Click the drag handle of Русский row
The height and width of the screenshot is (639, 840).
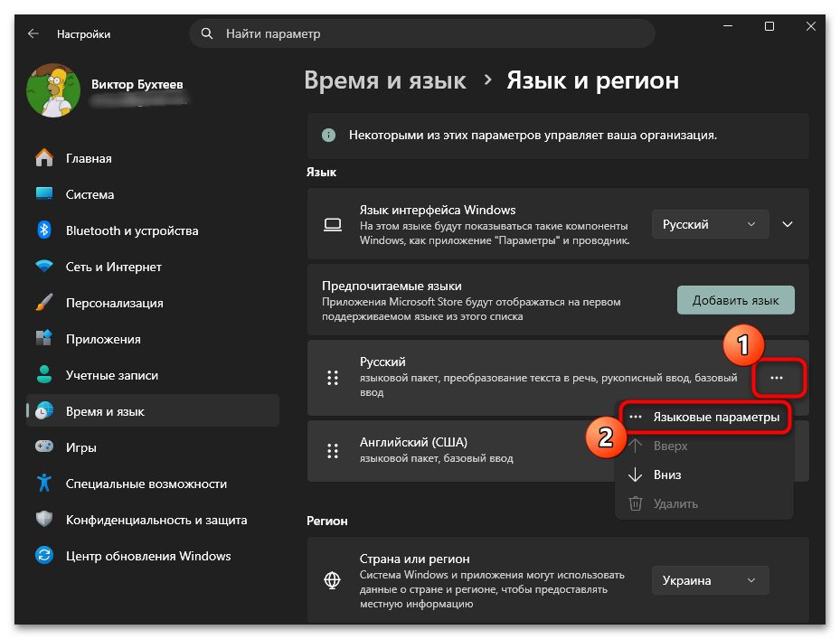pyautogui.click(x=333, y=378)
